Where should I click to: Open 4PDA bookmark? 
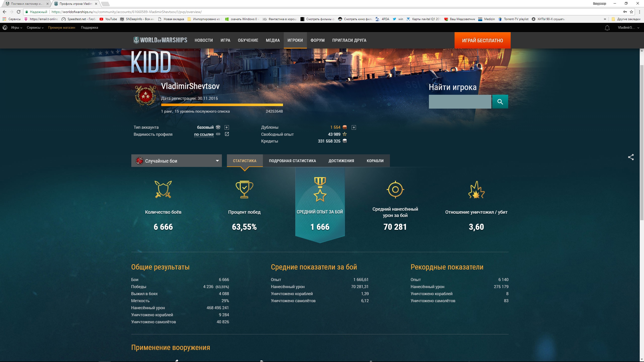coord(382,19)
